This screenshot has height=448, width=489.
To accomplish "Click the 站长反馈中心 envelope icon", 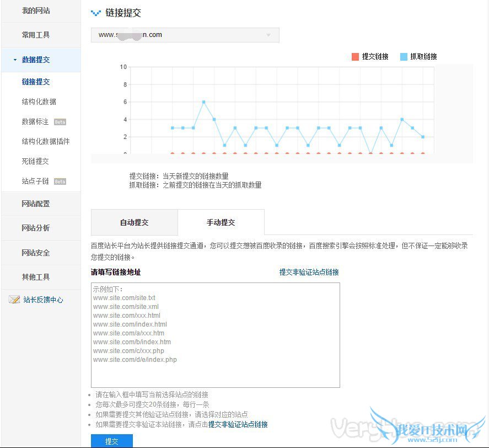I will coord(14,300).
